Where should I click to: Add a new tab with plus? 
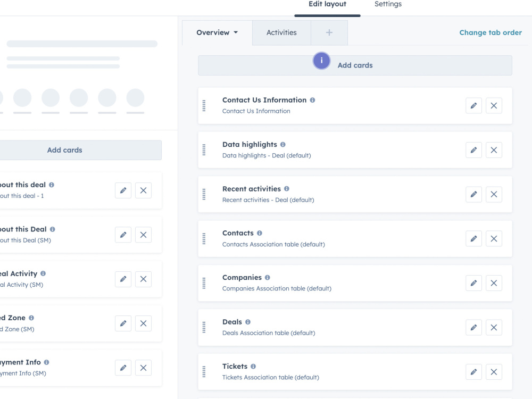[x=329, y=32]
